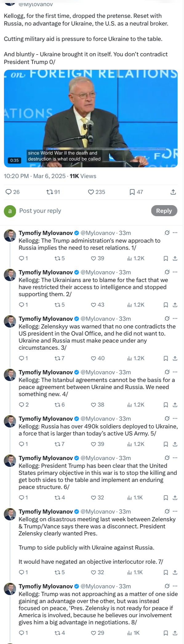Bookmark thread tweet 6/ about peace structure
This screenshot has width=184, height=644.
tap(166, 498)
